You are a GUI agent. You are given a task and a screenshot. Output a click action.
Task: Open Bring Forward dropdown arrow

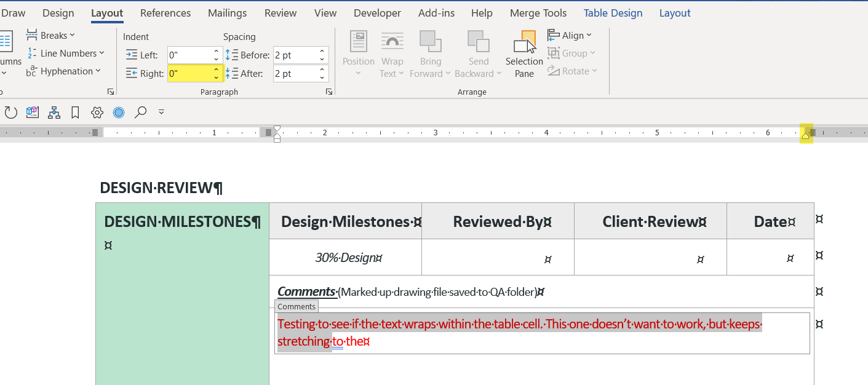448,74
